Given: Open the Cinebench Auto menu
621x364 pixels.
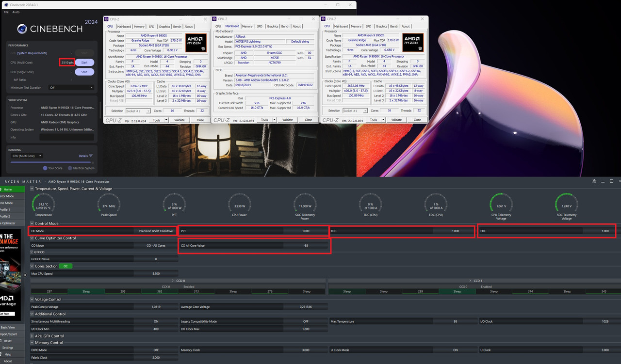Looking at the screenshot, I should click(x=16, y=12).
